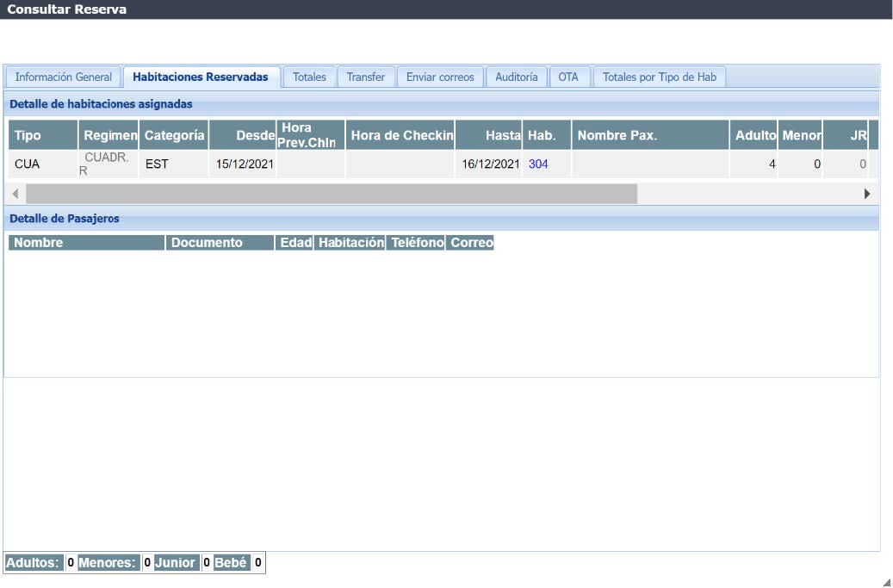This screenshot has height=588, width=893.
Task: Select the CUA room row cell
Action: (x=28, y=164)
